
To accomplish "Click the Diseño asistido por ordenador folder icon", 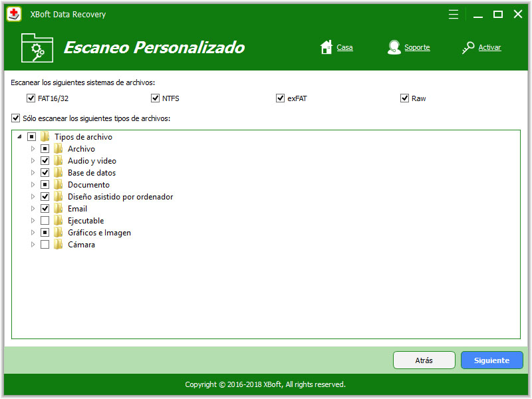I will point(58,196).
